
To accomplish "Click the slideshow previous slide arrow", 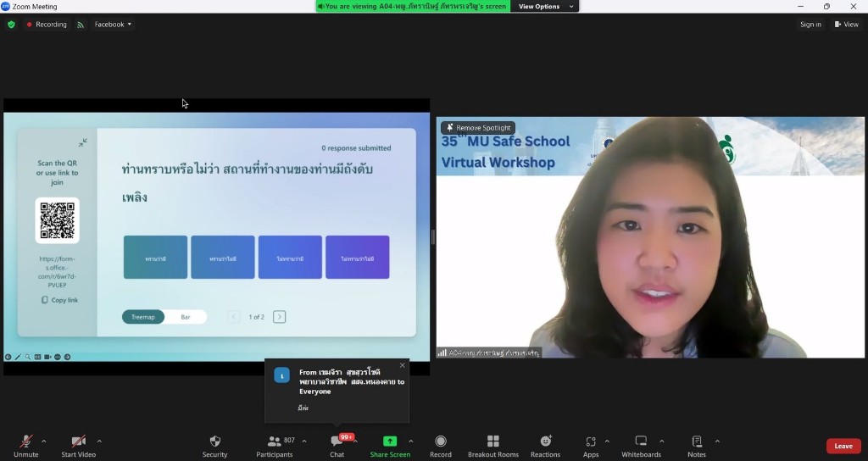I will pyautogui.click(x=8, y=357).
